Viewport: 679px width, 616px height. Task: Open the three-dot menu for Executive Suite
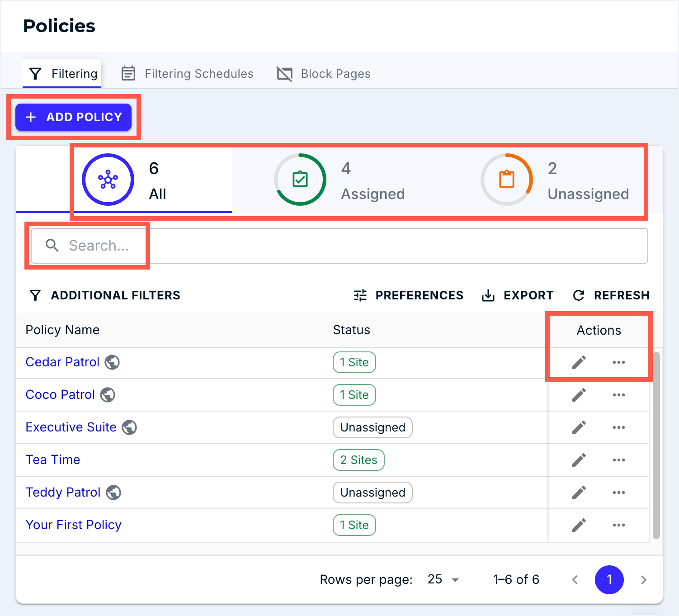coord(618,427)
